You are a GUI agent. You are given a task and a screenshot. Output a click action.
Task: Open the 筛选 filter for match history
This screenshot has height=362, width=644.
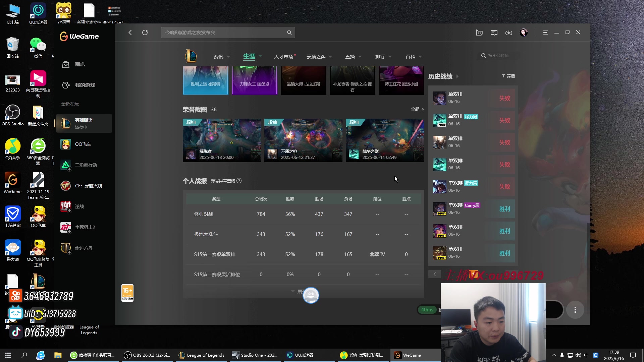(x=508, y=76)
